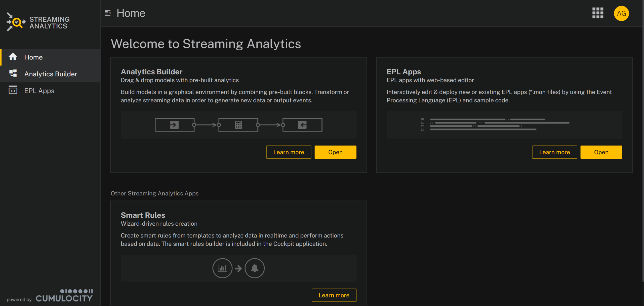This screenshot has width=644, height=306.
Task: Open the AG user avatar menu
Action: point(621,13)
